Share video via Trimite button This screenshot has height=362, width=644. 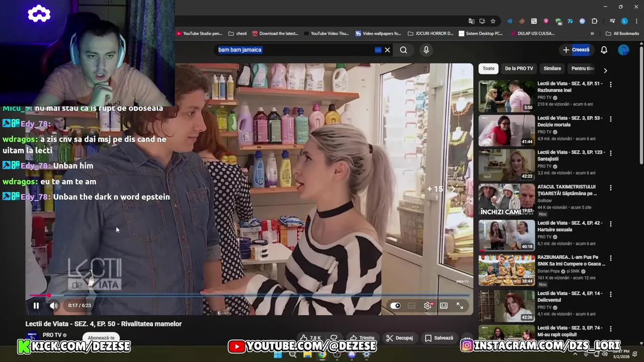click(x=362, y=338)
